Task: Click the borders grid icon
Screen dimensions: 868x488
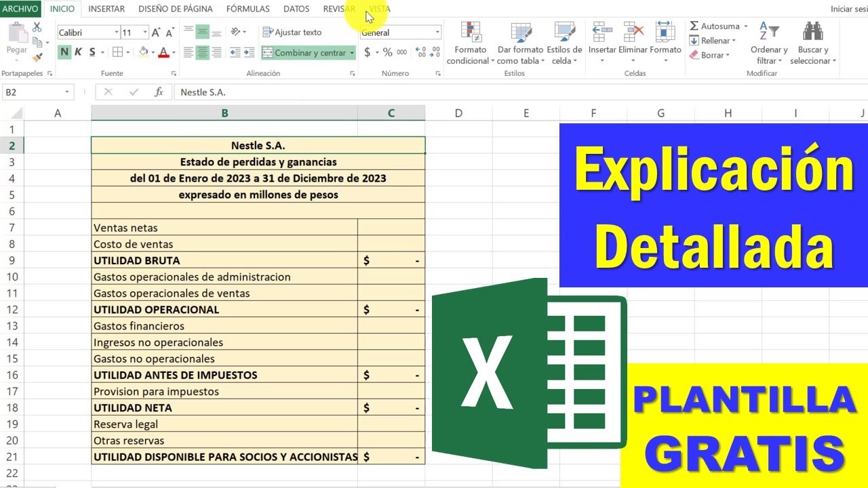Action: [x=117, y=52]
